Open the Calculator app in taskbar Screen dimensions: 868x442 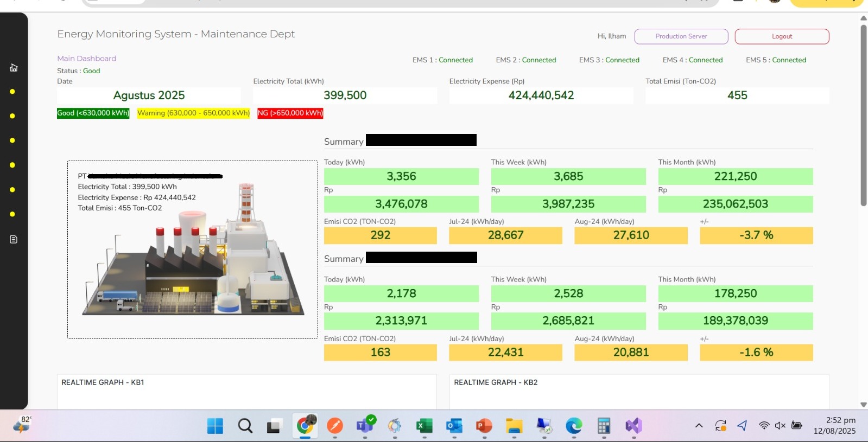(x=604, y=426)
